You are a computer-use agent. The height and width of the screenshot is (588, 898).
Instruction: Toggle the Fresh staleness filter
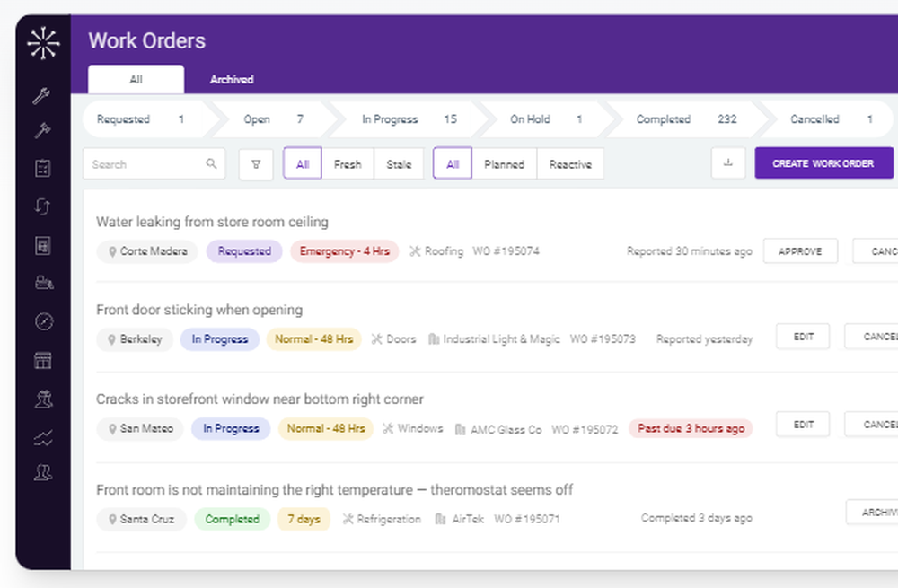(x=348, y=163)
